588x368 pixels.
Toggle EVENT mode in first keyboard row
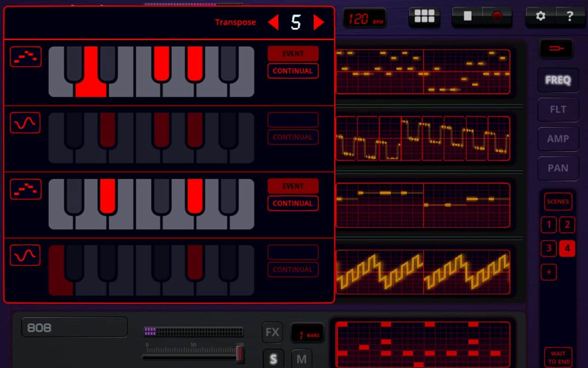pyautogui.click(x=293, y=54)
